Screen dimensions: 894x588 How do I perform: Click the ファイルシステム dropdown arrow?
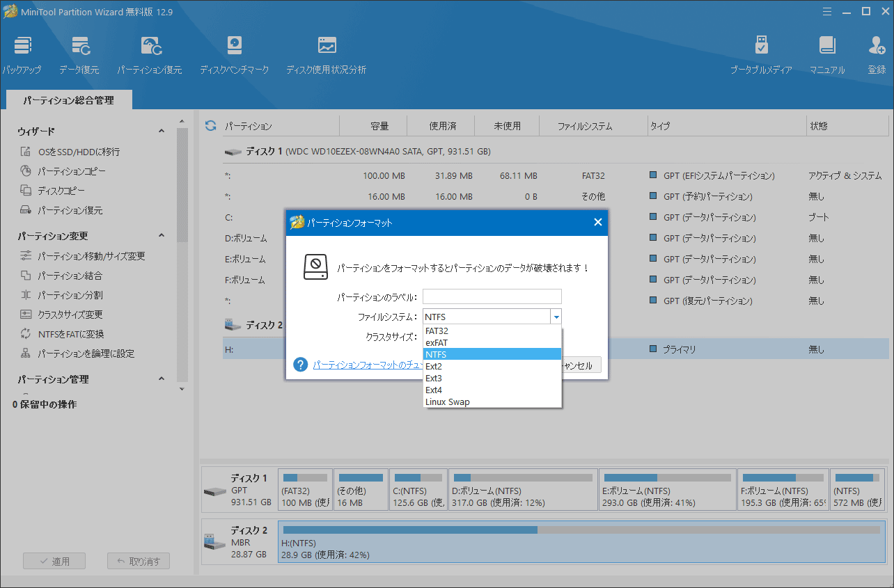556,317
